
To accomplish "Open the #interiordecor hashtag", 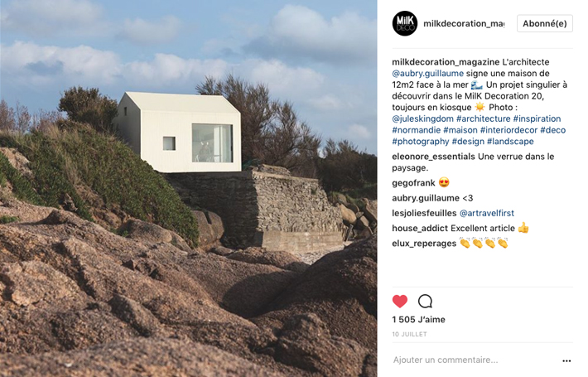I will (508, 130).
